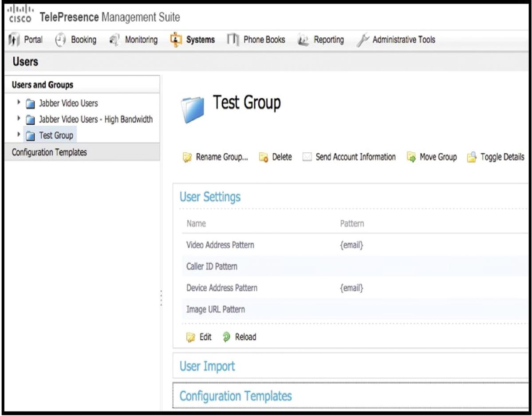Click the Video Address Pattern row
532x416 pixels.
(355, 245)
